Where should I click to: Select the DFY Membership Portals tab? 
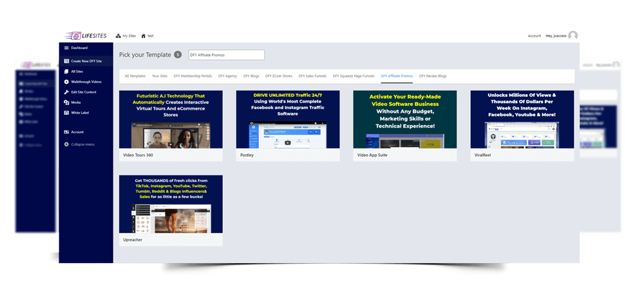point(193,76)
